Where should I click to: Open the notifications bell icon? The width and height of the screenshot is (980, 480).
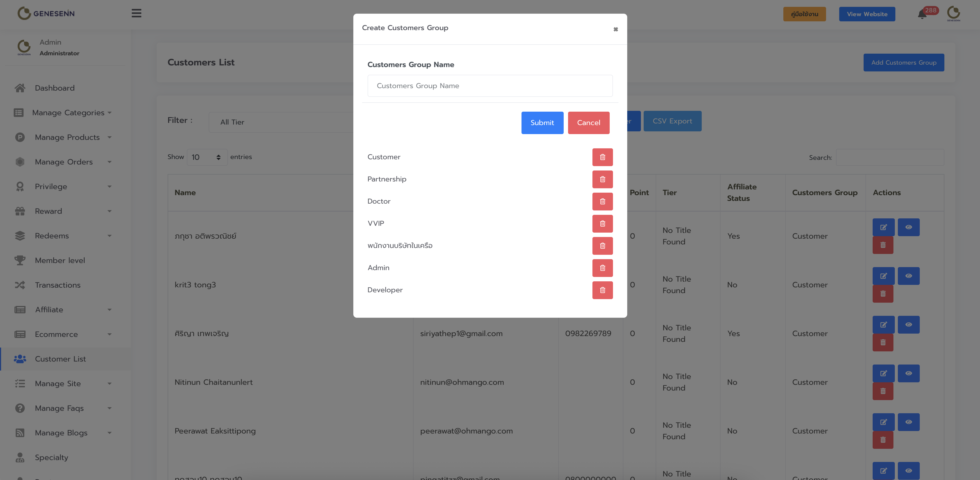(x=922, y=15)
